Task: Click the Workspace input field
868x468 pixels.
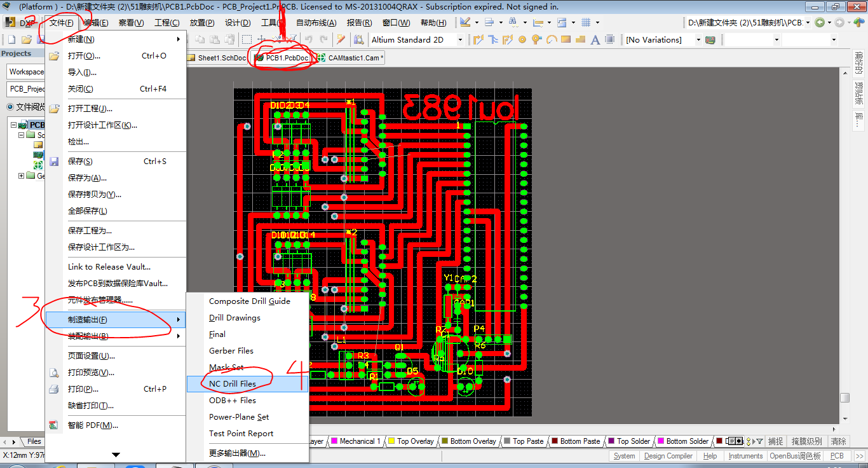Action: [x=25, y=72]
